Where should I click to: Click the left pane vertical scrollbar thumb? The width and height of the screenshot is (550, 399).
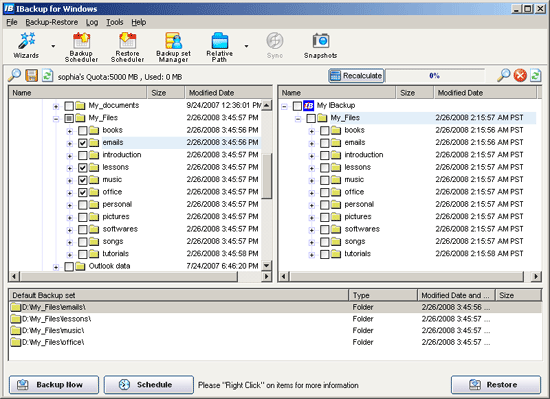tap(267, 176)
